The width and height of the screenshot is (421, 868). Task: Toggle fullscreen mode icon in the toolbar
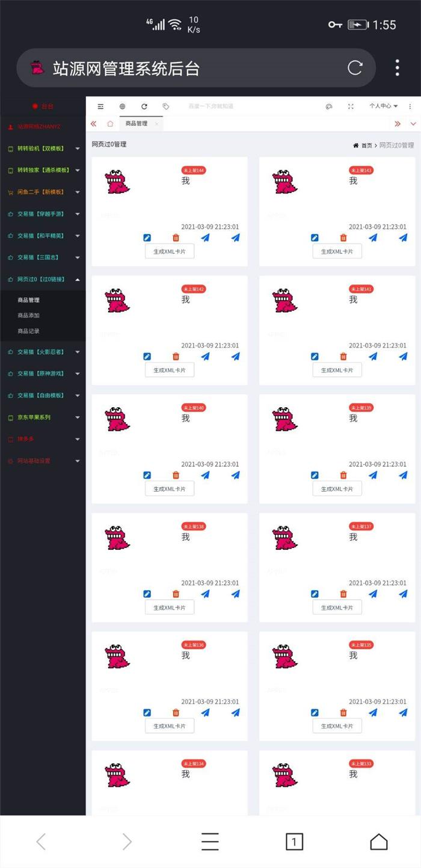[351, 106]
